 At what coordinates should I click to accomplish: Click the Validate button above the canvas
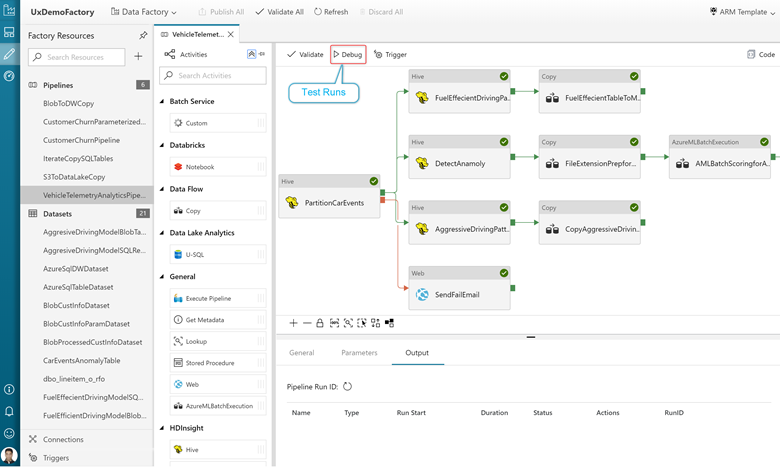tap(305, 54)
